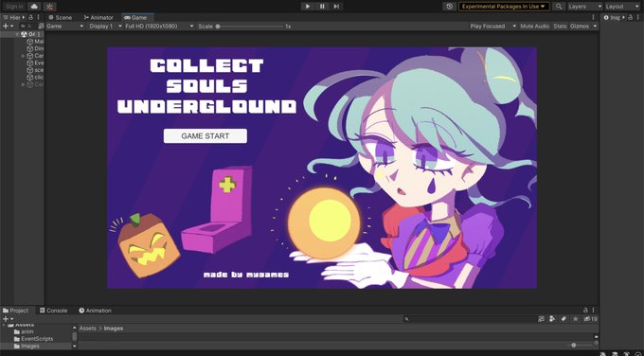Viewport: 644px width, 356px height.
Task: Select the Eve… object in Hierarchy
Action: pyautogui.click(x=35, y=62)
